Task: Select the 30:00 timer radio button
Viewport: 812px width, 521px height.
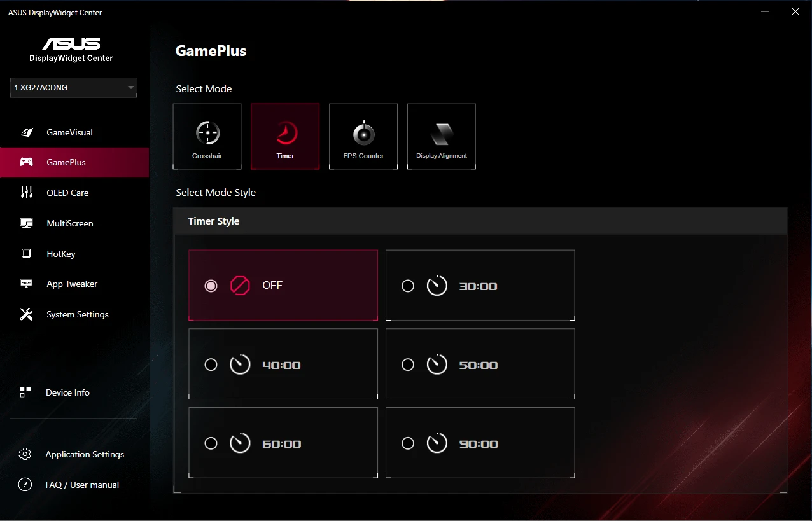Action: tap(408, 286)
